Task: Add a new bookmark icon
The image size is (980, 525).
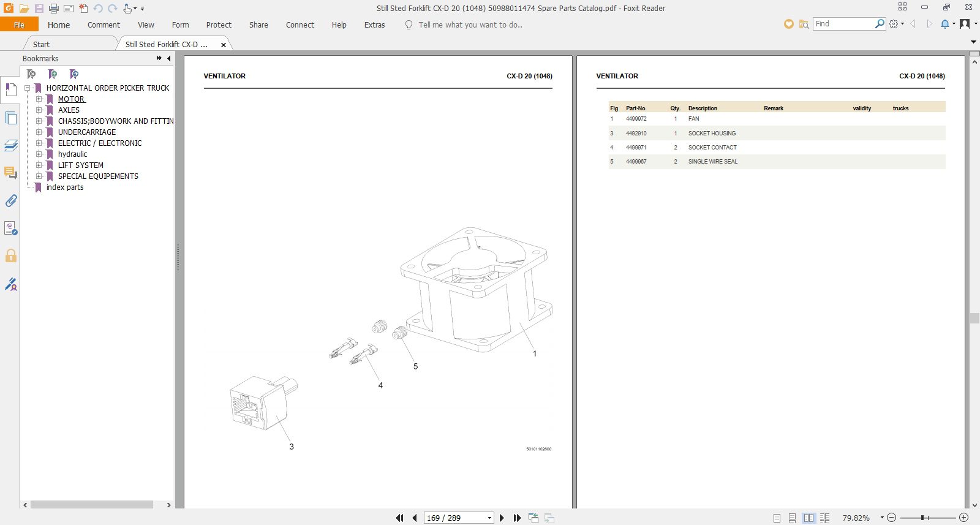Action: [53, 74]
